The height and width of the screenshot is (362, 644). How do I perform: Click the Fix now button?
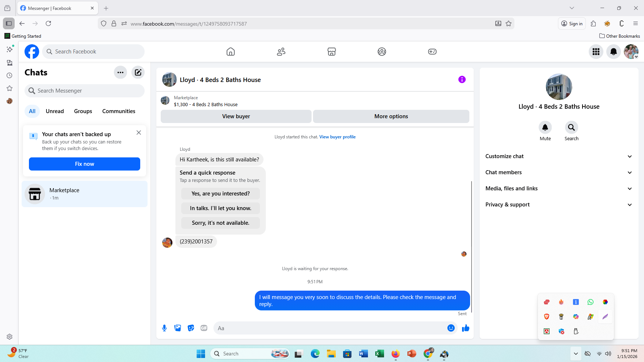click(85, 164)
